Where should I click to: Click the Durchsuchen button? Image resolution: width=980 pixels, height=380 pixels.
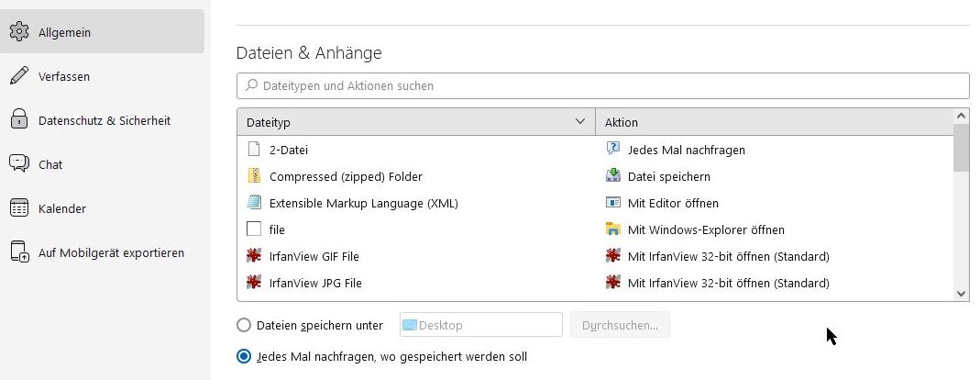pyautogui.click(x=620, y=325)
